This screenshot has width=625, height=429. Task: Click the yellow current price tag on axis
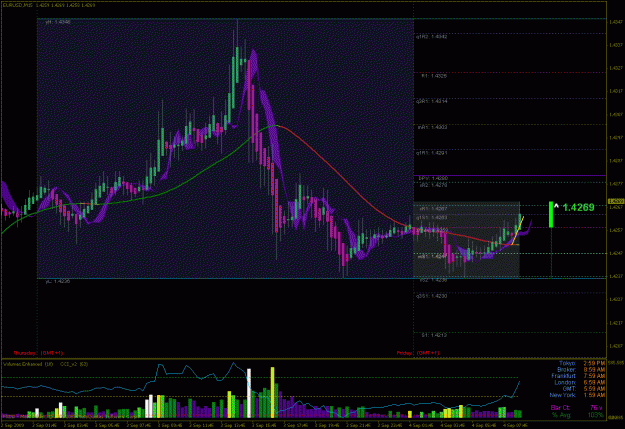click(x=616, y=201)
